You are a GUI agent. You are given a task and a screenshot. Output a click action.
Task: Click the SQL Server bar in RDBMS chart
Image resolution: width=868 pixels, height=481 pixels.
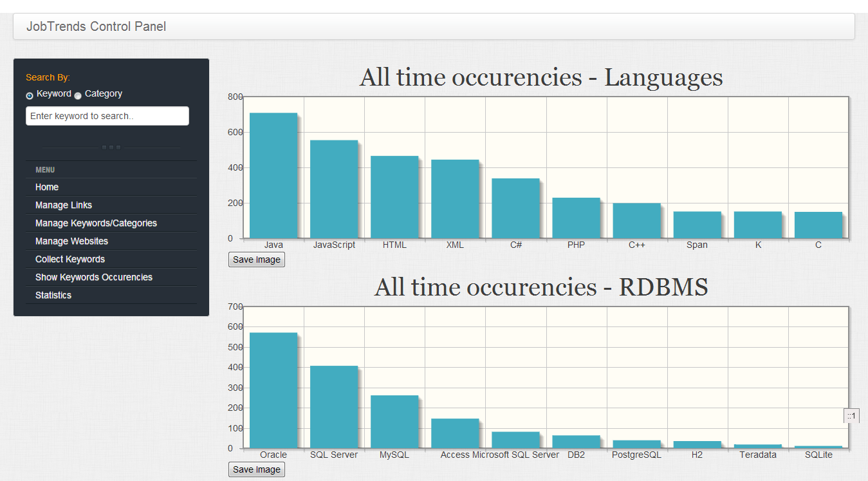click(334, 407)
